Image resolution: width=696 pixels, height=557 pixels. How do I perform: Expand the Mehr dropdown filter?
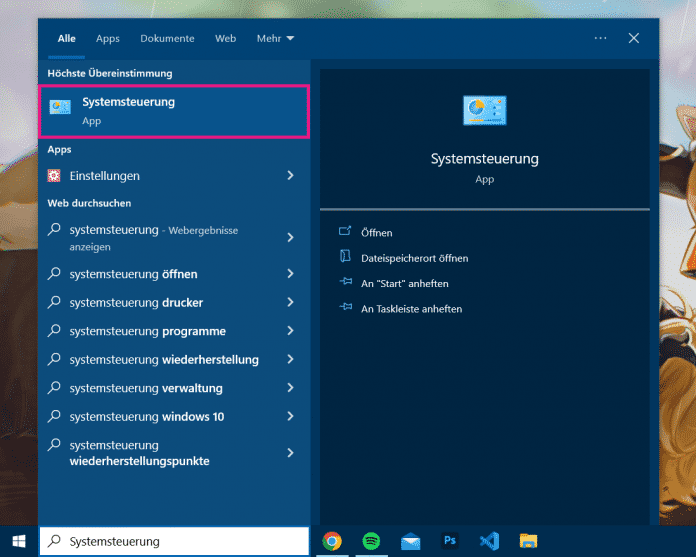click(x=275, y=38)
